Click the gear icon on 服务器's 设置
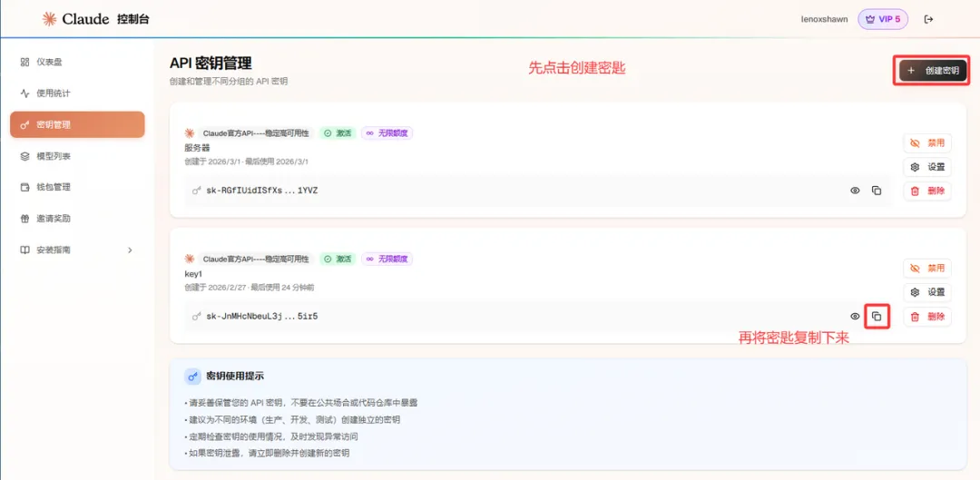 click(915, 167)
